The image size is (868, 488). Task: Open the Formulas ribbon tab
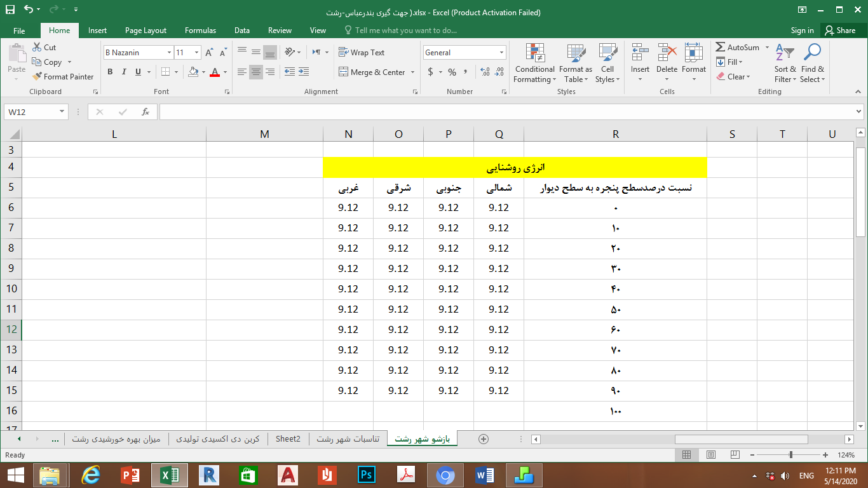point(200,30)
